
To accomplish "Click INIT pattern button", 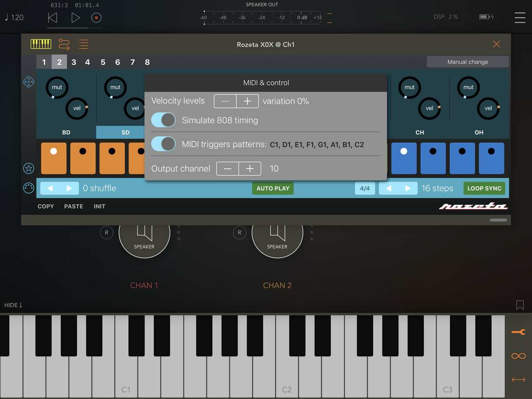I will 99,207.
